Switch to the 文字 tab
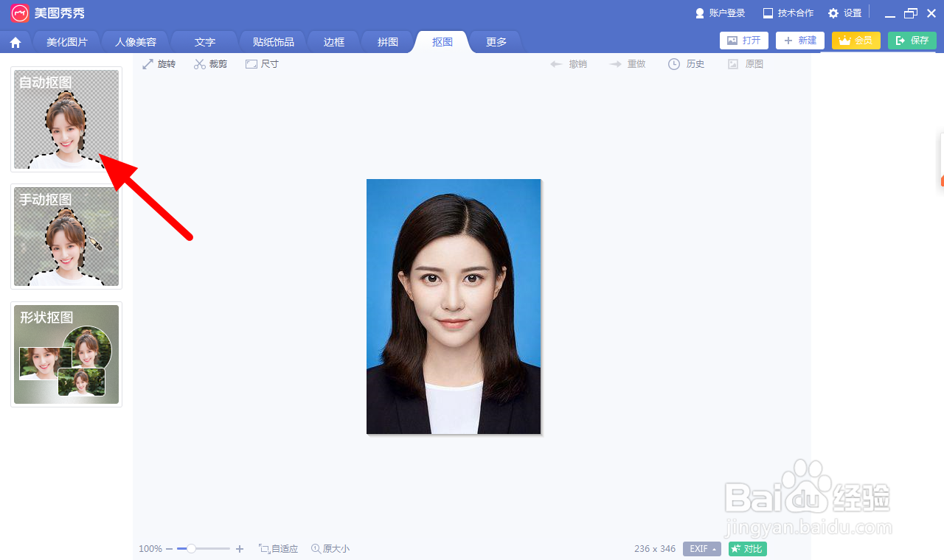This screenshot has height=560, width=944. (205, 42)
